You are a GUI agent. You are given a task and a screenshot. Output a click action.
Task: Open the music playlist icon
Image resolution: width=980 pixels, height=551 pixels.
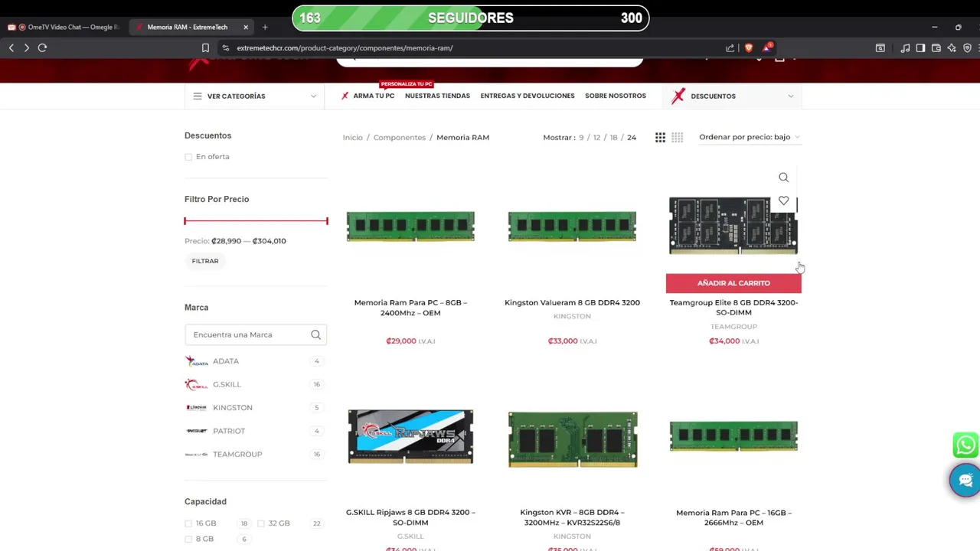(905, 47)
